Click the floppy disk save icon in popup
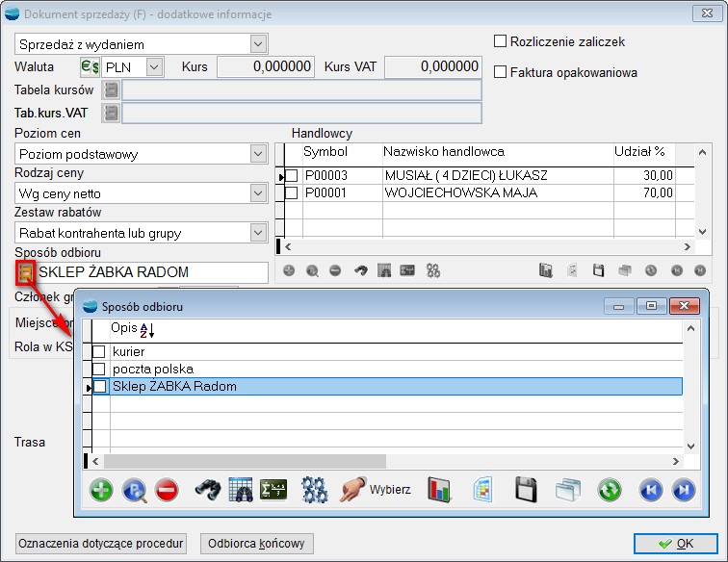 pos(526,490)
